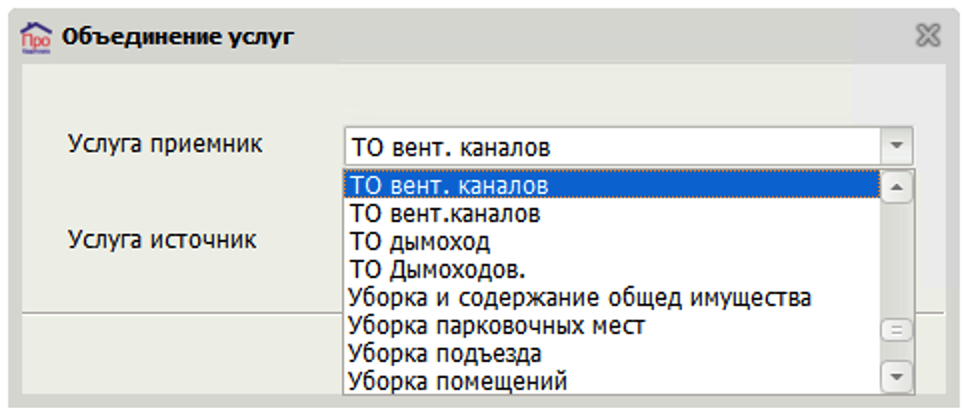
Task: Click the Услуга приемник combo box field
Action: coord(628,146)
